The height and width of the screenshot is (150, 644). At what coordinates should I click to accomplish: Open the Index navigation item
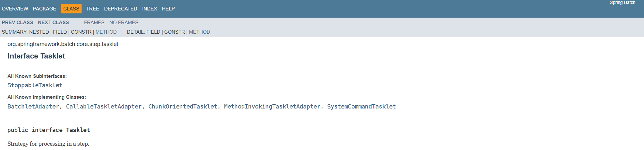[149, 9]
